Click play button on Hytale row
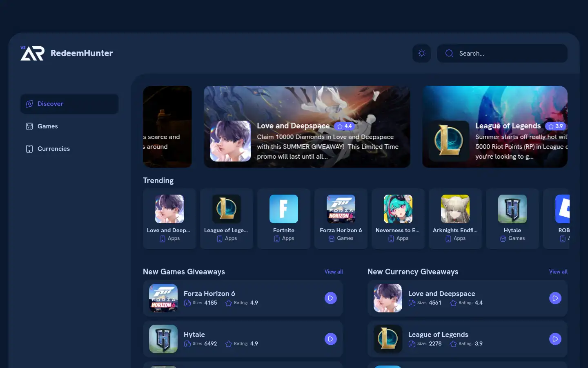 (x=331, y=339)
